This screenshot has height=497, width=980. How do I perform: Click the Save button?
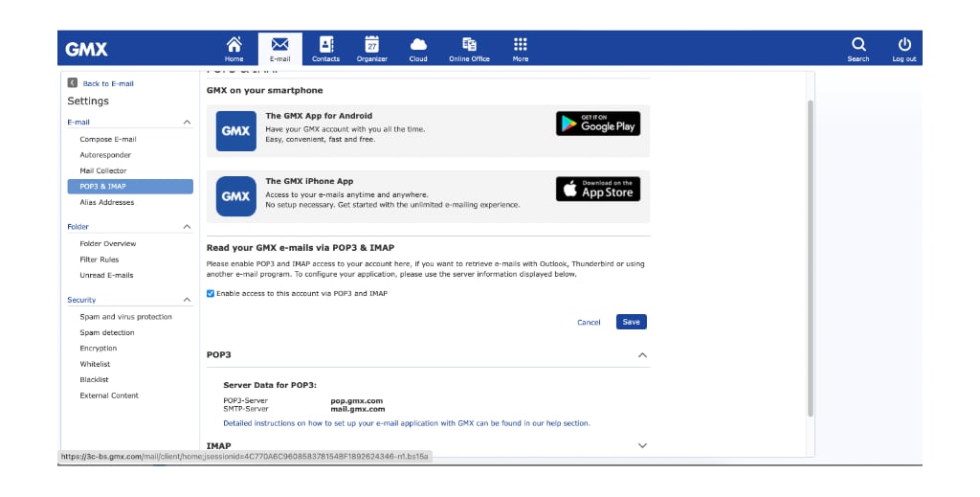pos(632,322)
